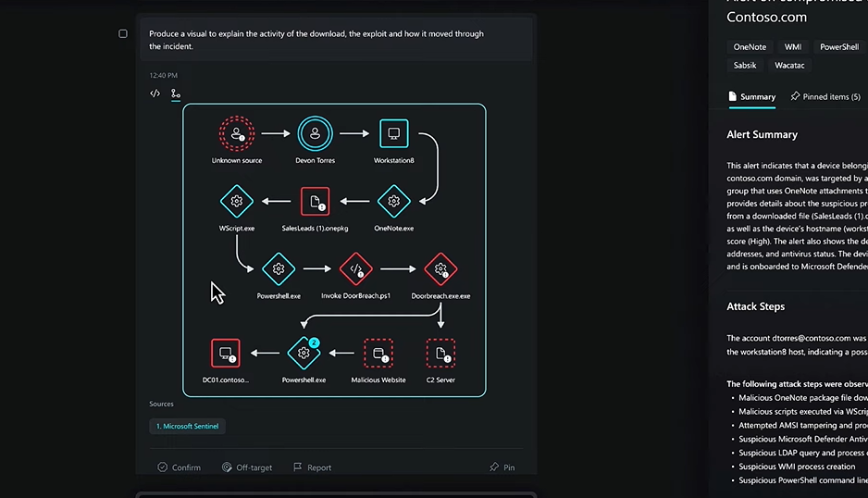Select the Malicious Website node
Viewport: 868px width, 498px height.
[378, 353]
